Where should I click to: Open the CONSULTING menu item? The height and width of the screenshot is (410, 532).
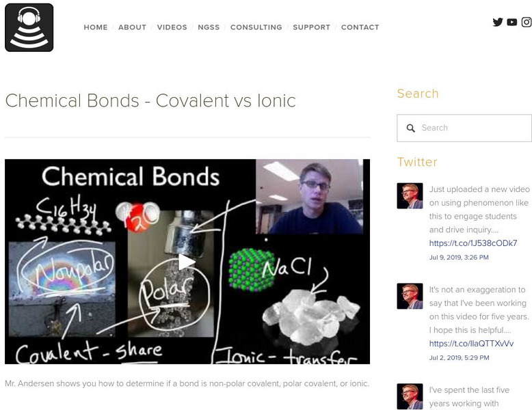tap(256, 27)
